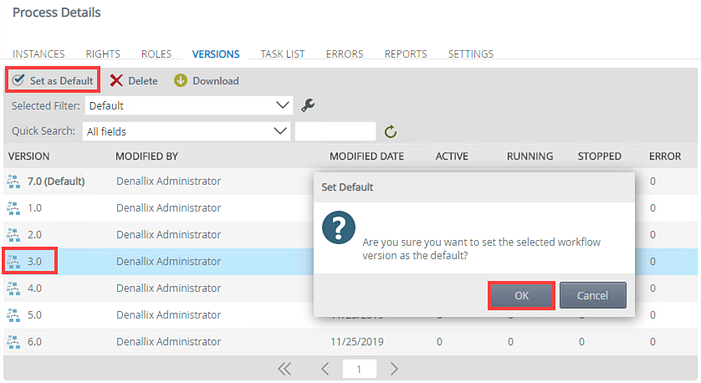The image size is (701, 383).
Task: Switch to the INSTANCES tab
Action: point(38,54)
